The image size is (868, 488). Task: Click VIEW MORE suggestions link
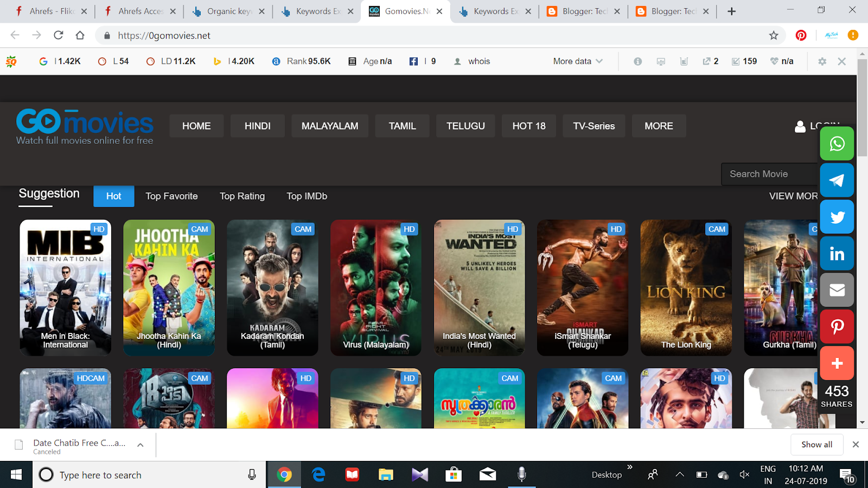click(793, 196)
